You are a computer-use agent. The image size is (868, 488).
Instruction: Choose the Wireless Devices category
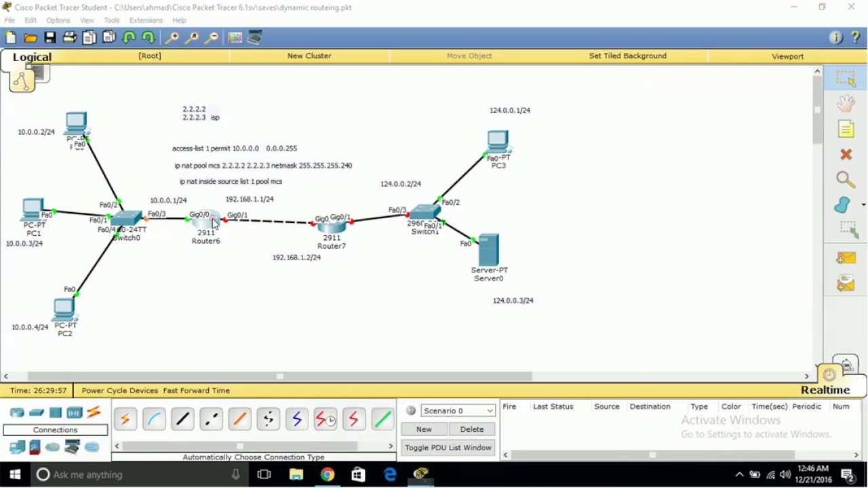pos(74,412)
